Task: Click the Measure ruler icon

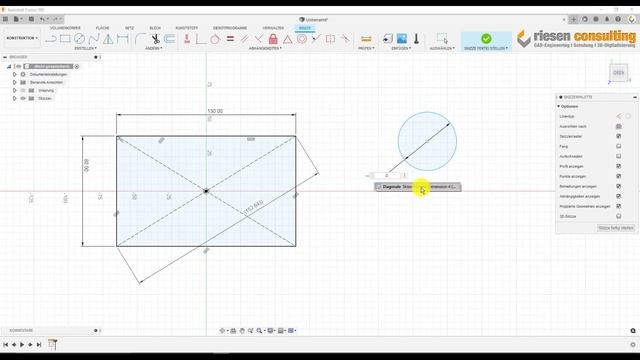Action: [366, 39]
